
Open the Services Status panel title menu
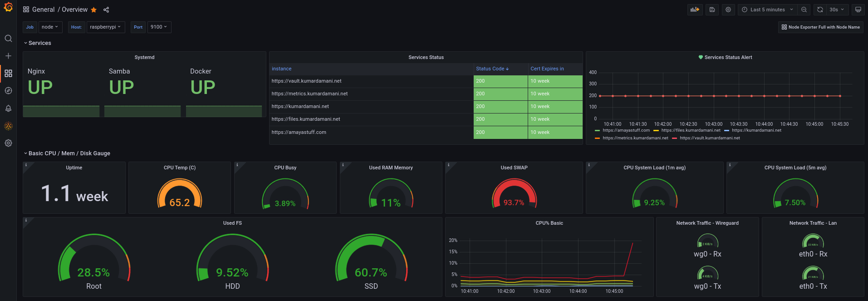pyautogui.click(x=426, y=57)
